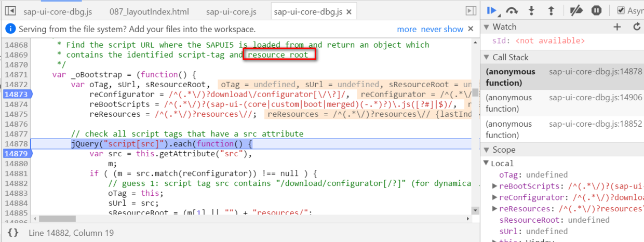
Task: Select call stack frame at line 14878
Action: pyautogui.click(x=562, y=77)
